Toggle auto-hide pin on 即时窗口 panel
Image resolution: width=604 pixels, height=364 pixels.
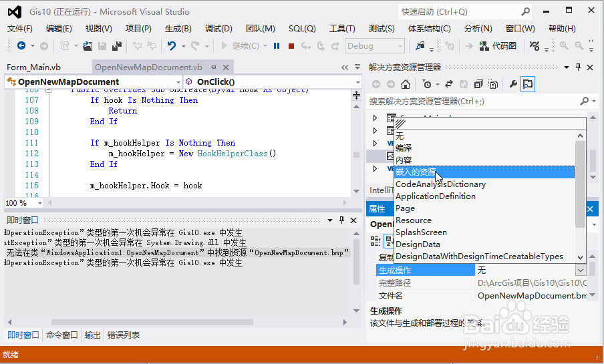click(341, 220)
